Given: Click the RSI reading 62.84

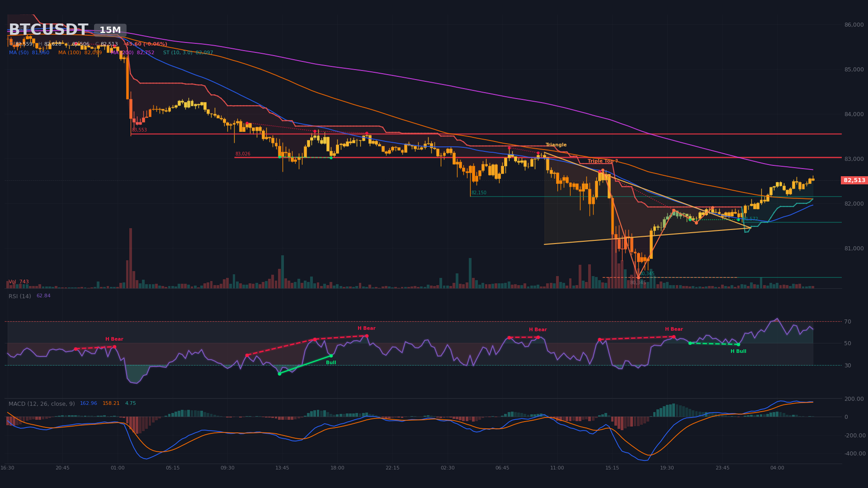Looking at the screenshot, I should (43, 296).
